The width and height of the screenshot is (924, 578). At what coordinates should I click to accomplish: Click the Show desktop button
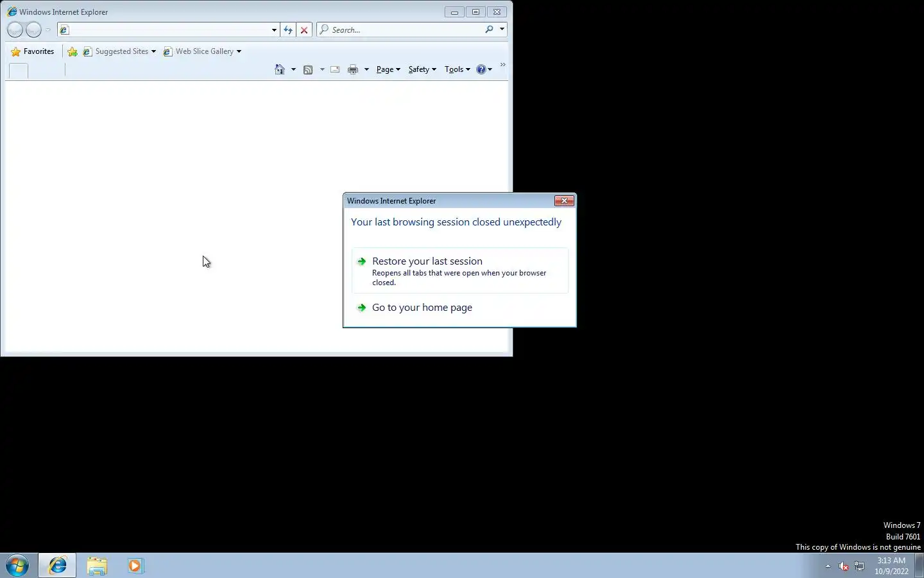tap(919, 566)
